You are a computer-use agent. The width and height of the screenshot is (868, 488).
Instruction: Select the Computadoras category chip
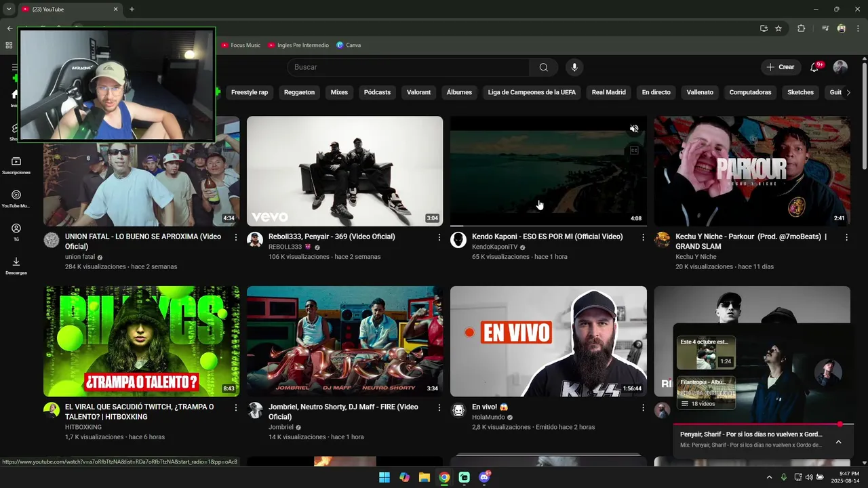[x=750, y=92]
